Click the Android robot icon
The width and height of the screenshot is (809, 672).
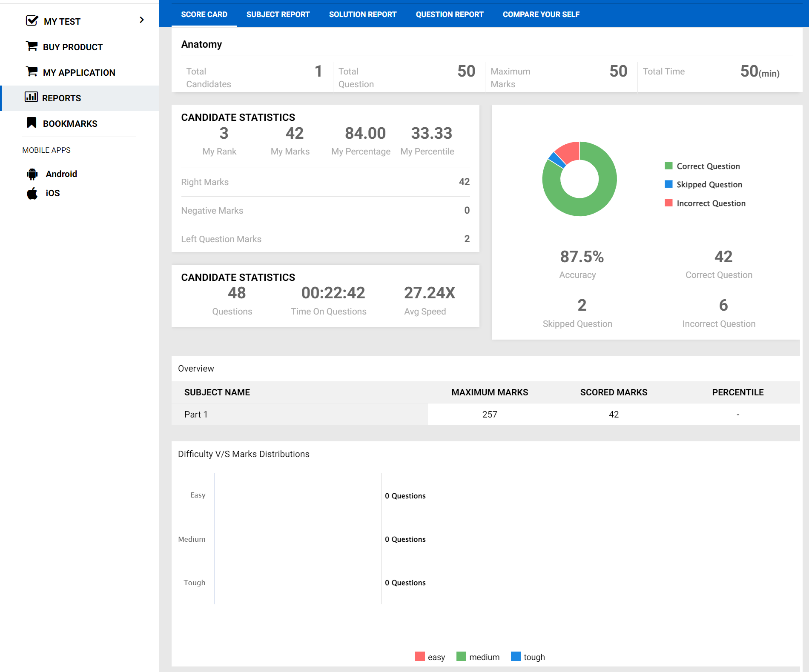click(32, 174)
